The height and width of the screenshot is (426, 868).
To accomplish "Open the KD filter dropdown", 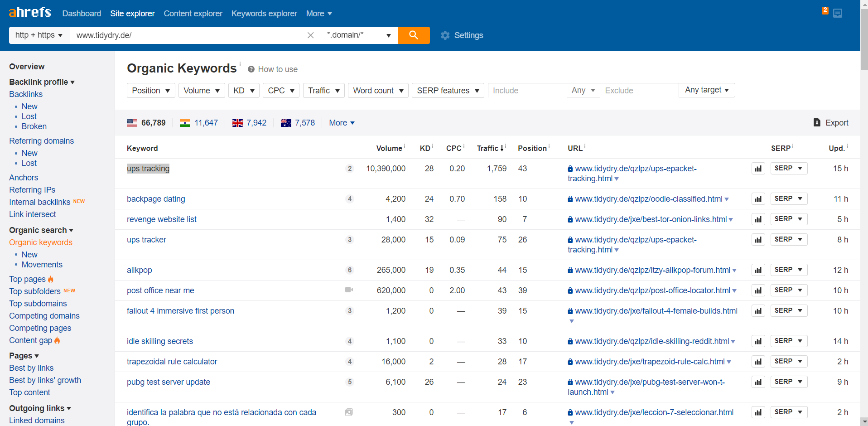I will tap(244, 91).
